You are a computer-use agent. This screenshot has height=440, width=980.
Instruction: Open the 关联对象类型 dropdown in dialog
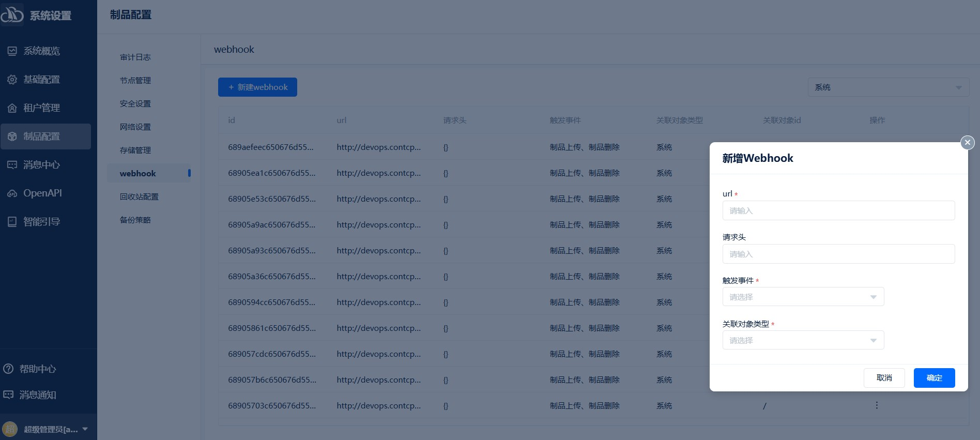(803, 340)
